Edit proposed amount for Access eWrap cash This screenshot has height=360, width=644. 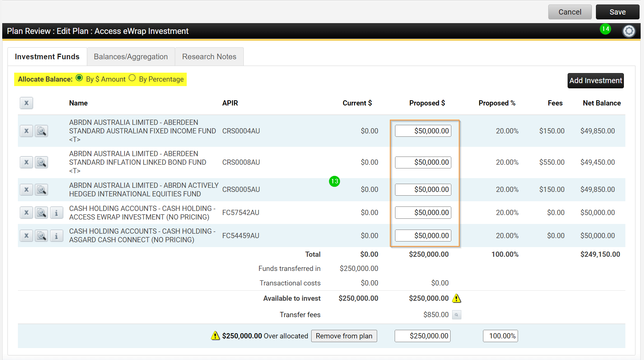(423, 212)
